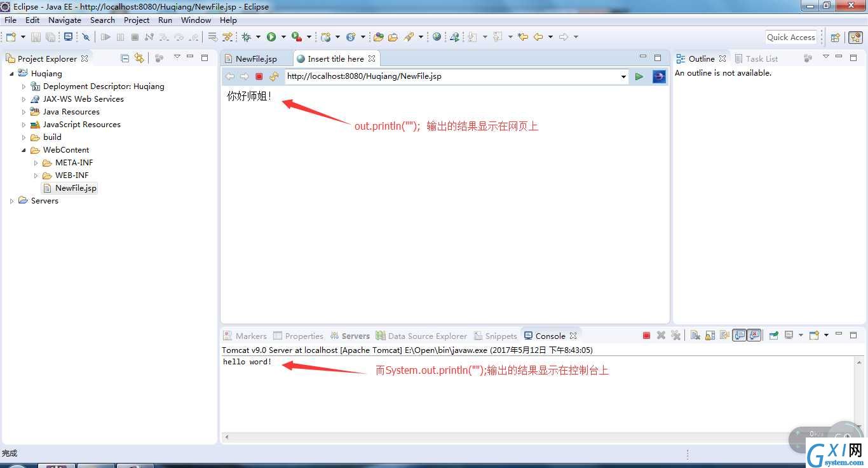Terminate server with red Console stop icon

click(x=646, y=335)
